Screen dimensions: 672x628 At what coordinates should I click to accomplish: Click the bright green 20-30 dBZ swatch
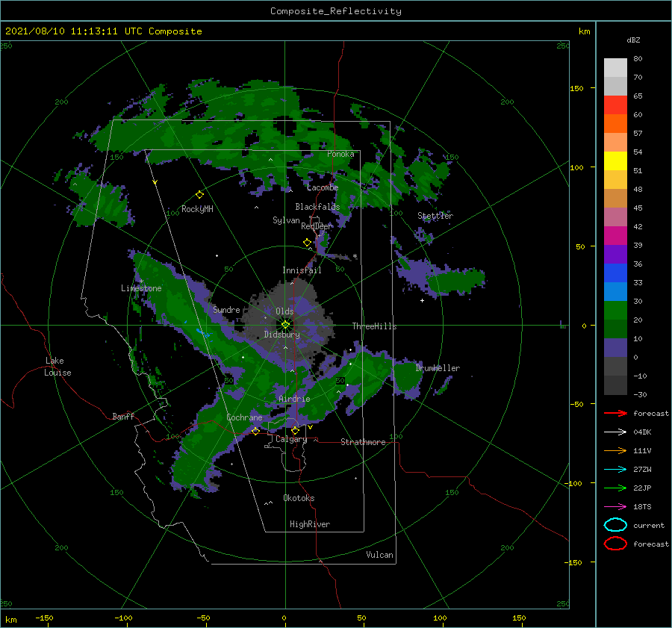coord(615,310)
